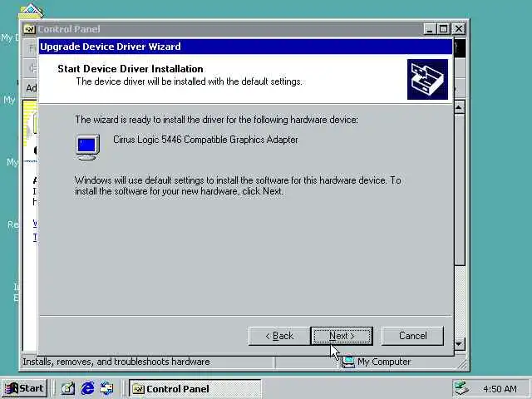The width and height of the screenshot is (532, 399).
Task: Select the Control Panel taskbar button
Action: click(x=195, y=388)
